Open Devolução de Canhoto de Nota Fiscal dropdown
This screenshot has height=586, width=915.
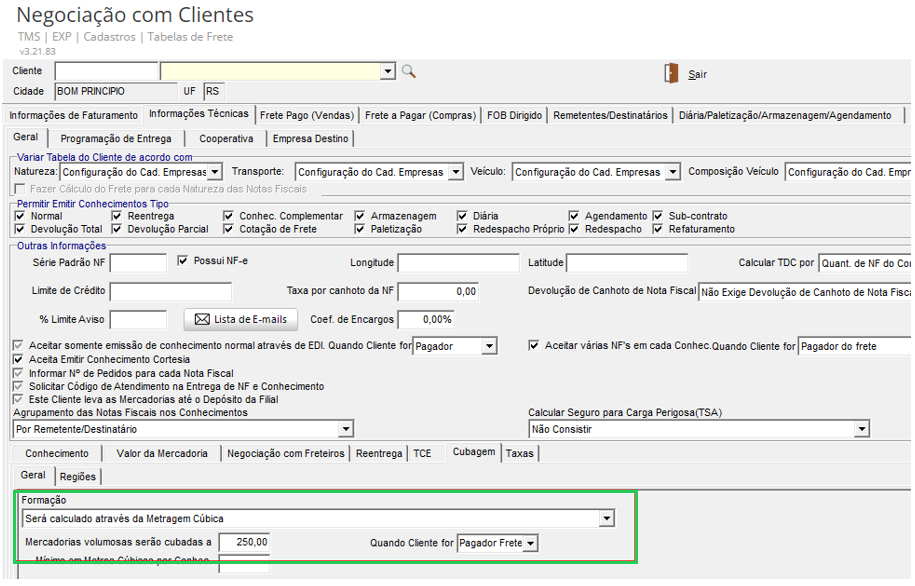click(x=805, y=292)
